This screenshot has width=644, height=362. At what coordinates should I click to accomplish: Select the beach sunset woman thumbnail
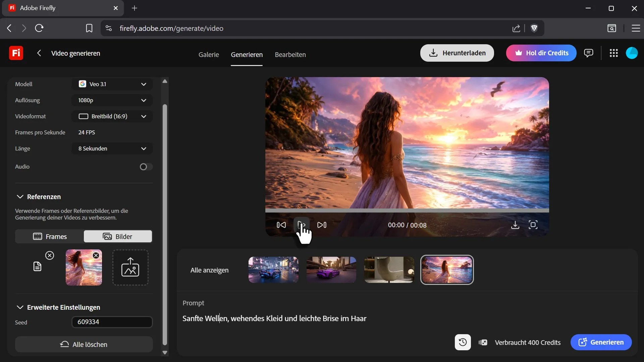tap(447, 270)
